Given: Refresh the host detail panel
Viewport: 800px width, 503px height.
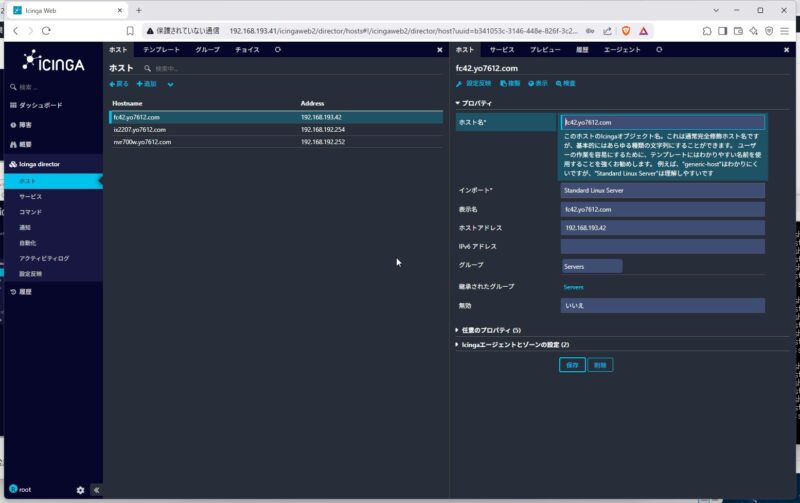Looking at the screenshot, I should [x=659, y=49].
